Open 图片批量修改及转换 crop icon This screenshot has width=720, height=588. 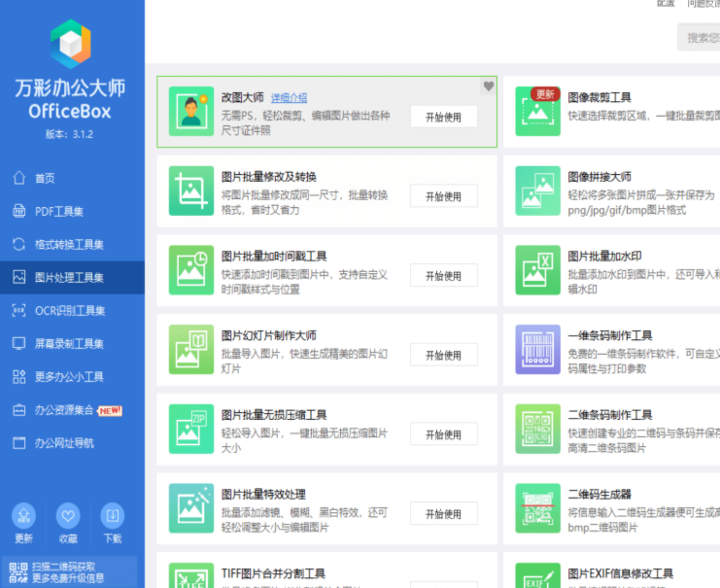pos(191,190)
